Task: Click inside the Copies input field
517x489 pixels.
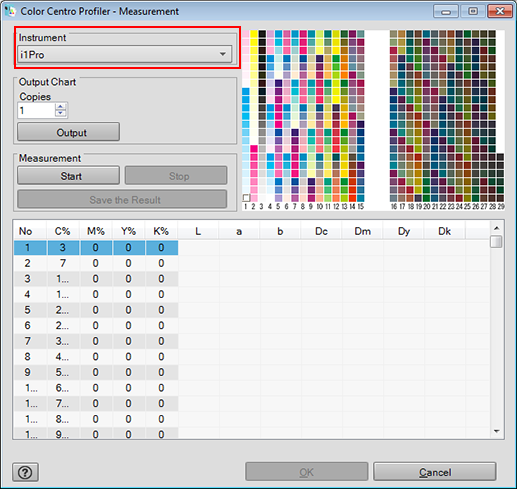Action: click(36, 110)
